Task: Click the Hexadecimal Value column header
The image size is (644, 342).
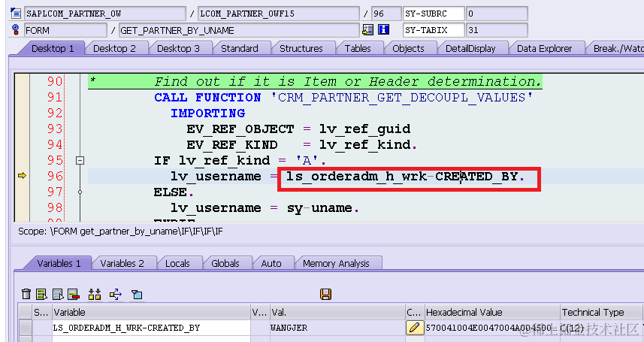Action: (492, 313)
